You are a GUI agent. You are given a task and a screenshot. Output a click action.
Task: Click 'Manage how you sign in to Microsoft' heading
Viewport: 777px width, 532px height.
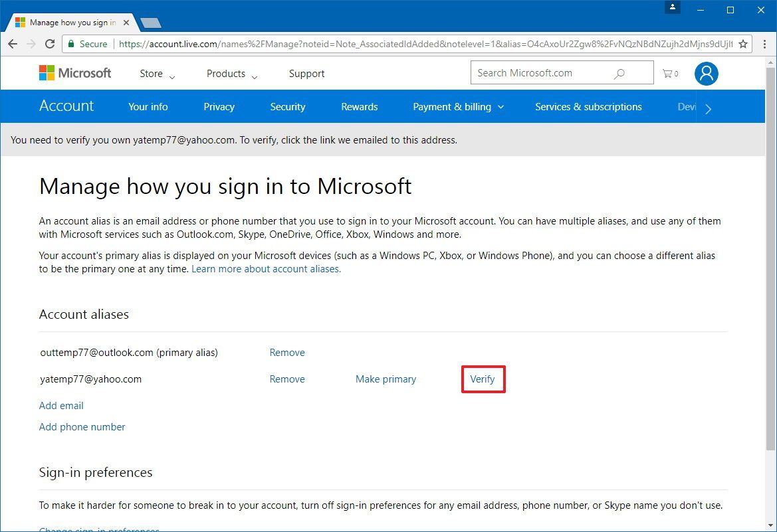pos(225,187)
